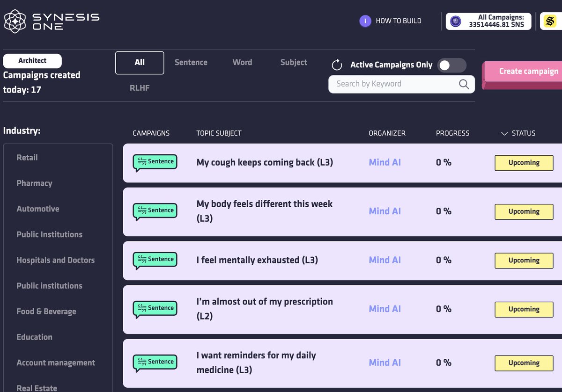
Task: Filter by Food & Beverage industry
Action: (46, 312)
